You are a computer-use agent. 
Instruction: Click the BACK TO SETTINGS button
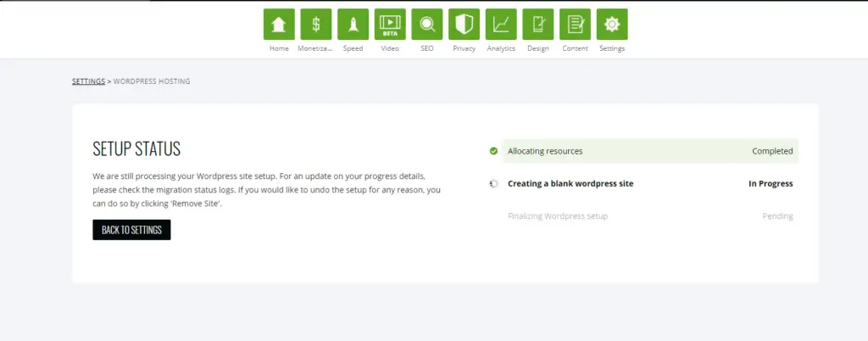[131, 230]
